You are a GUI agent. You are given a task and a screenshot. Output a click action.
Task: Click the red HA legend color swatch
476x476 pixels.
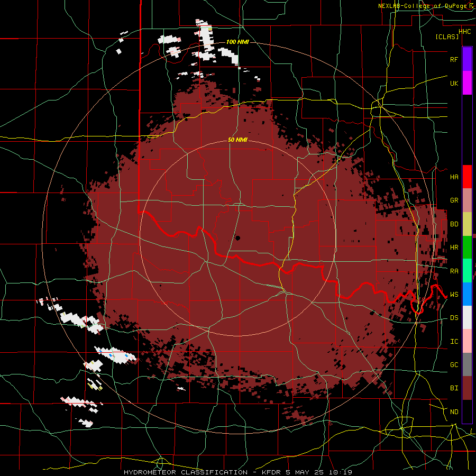click(x=467, y=177)
